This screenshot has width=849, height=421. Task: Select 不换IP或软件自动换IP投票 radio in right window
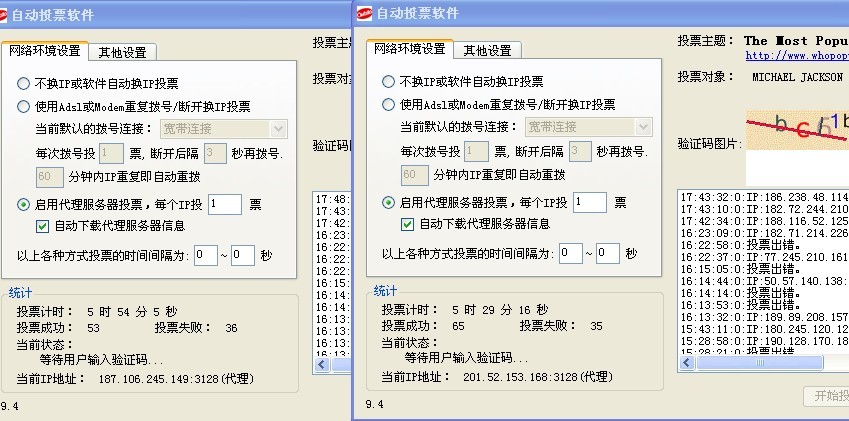pyautogui.click(x=388, y=81)
